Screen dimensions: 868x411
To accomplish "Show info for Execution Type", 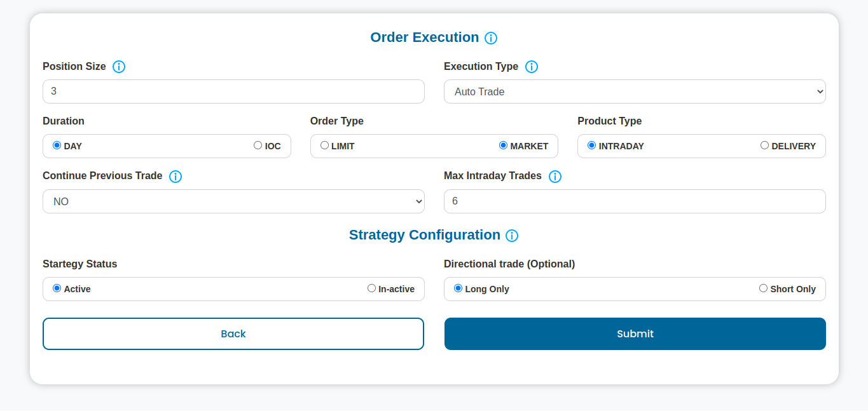I will click(x=532, y=67).
